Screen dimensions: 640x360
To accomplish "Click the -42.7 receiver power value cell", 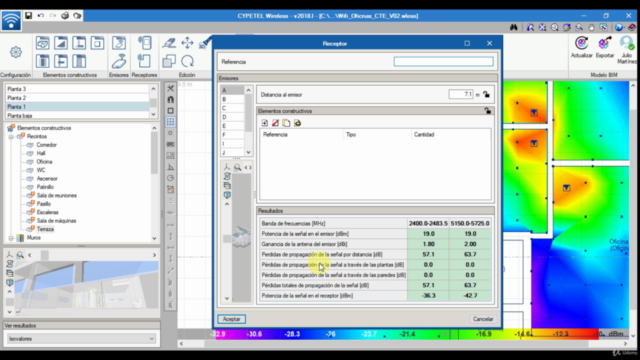I will 470,296.
